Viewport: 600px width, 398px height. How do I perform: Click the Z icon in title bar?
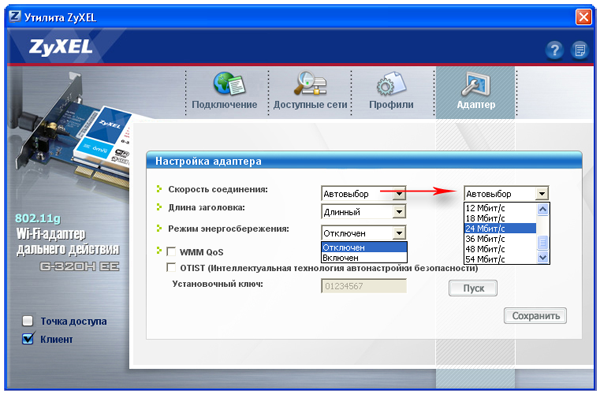click(15, 16)
